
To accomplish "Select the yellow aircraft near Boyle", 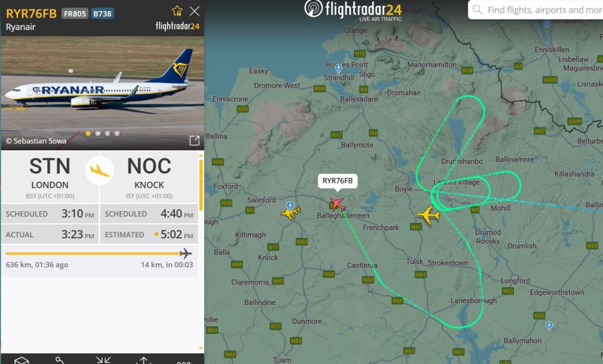I will coord(428,215).
